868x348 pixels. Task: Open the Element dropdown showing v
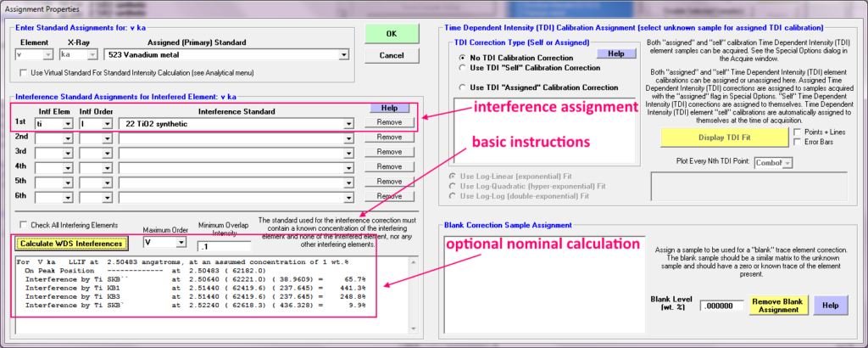(47, 54)
